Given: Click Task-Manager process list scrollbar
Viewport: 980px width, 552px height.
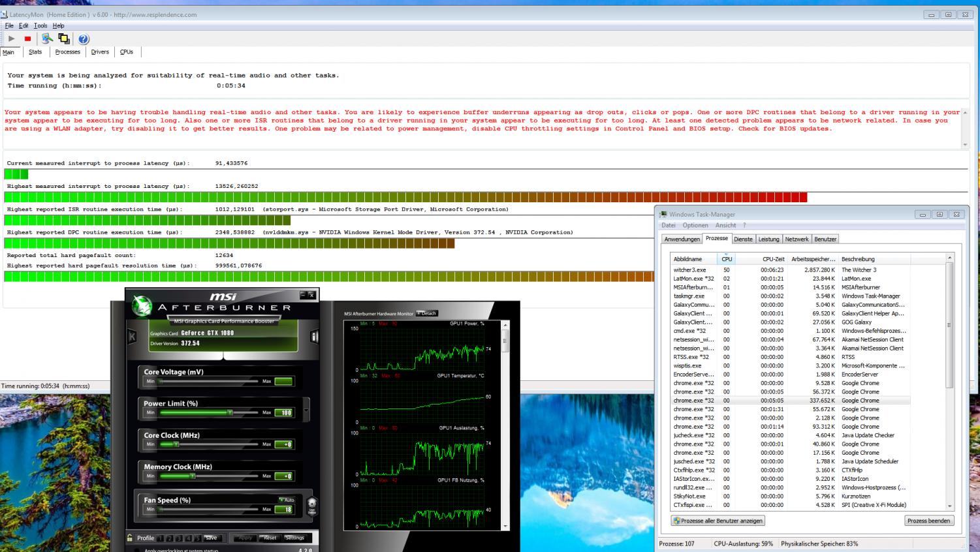Looking at the screenshot, I should pos(949,382).
